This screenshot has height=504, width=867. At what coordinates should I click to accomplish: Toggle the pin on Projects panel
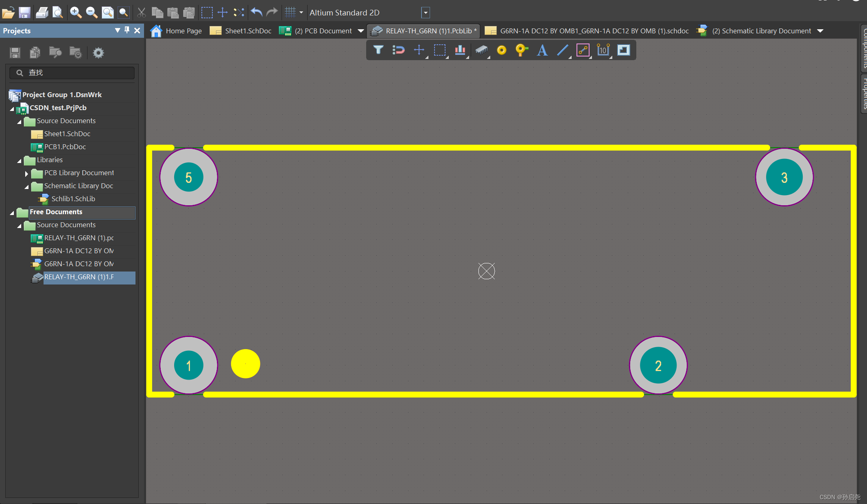click(x=127, y=30)
